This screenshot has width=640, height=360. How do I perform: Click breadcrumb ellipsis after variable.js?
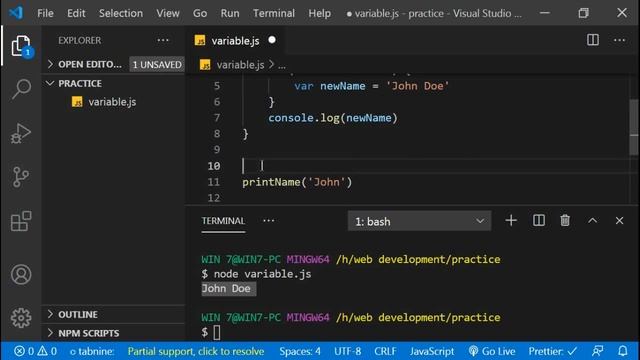(x=282, y=65)
